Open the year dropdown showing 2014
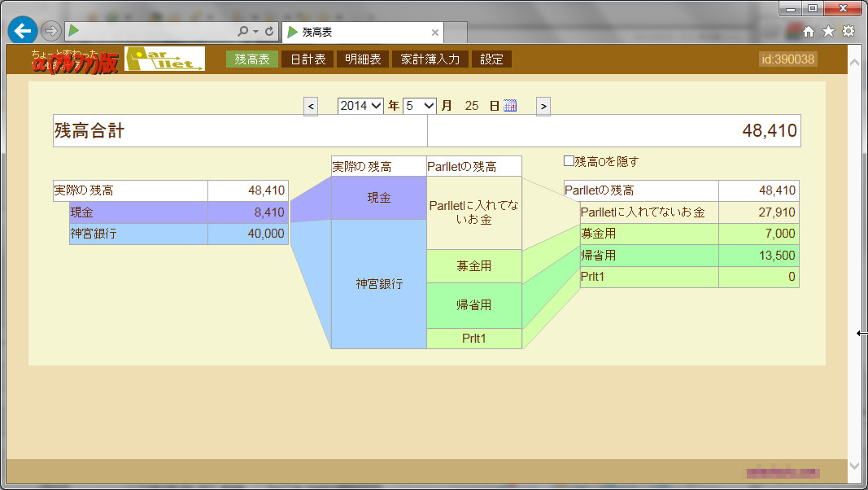The image size is (868, 490). click(x=360, y=105)
